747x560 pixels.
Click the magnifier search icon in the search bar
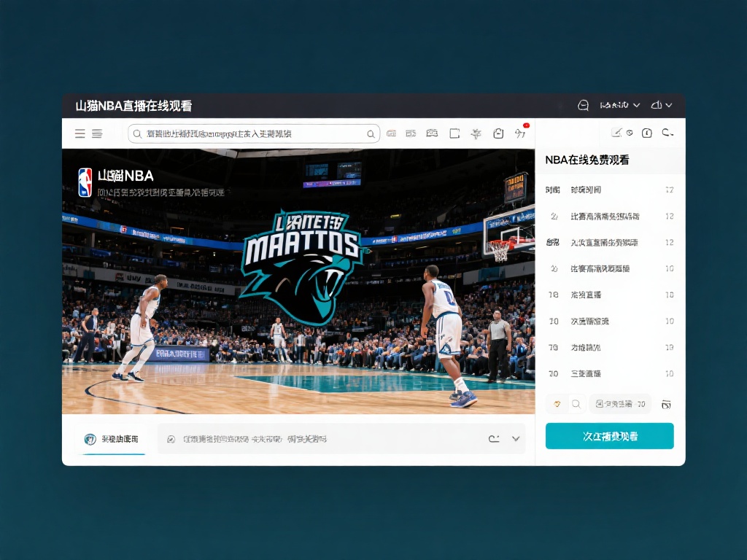(x=371, y=133)
